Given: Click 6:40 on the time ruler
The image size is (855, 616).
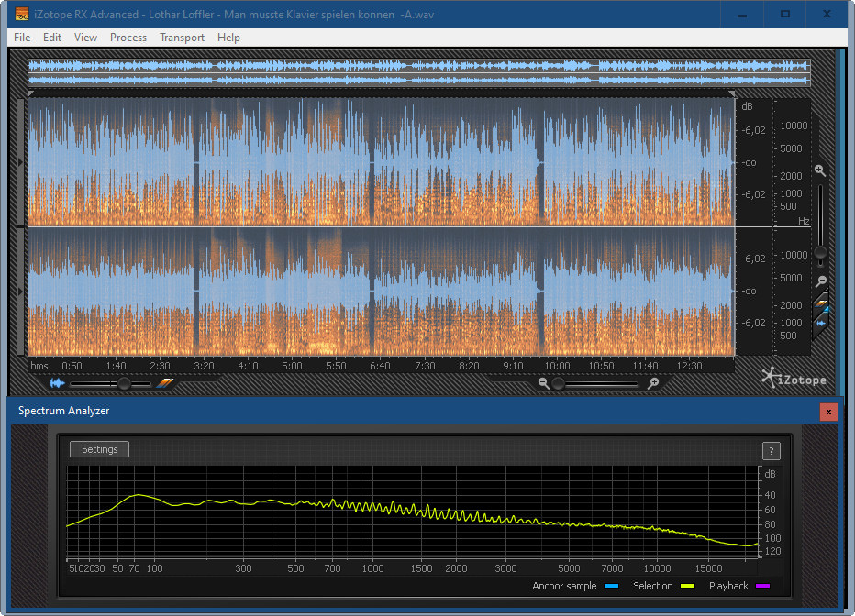Looking at the screenshot, I should click(380, 366).
